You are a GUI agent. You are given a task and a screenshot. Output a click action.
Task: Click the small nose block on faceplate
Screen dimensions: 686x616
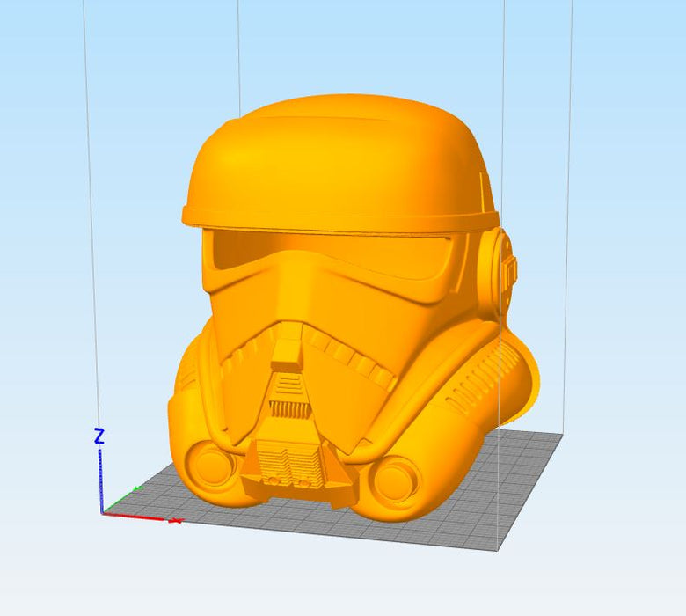[x=285, y=354]
